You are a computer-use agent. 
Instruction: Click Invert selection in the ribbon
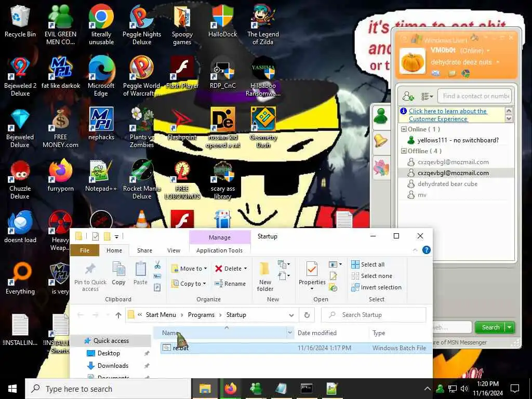pos(376,287)
